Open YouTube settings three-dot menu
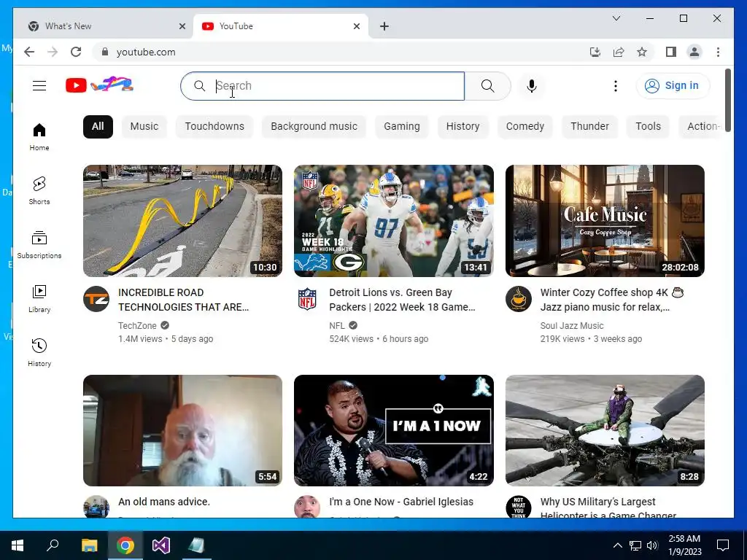 click(616, 86)
